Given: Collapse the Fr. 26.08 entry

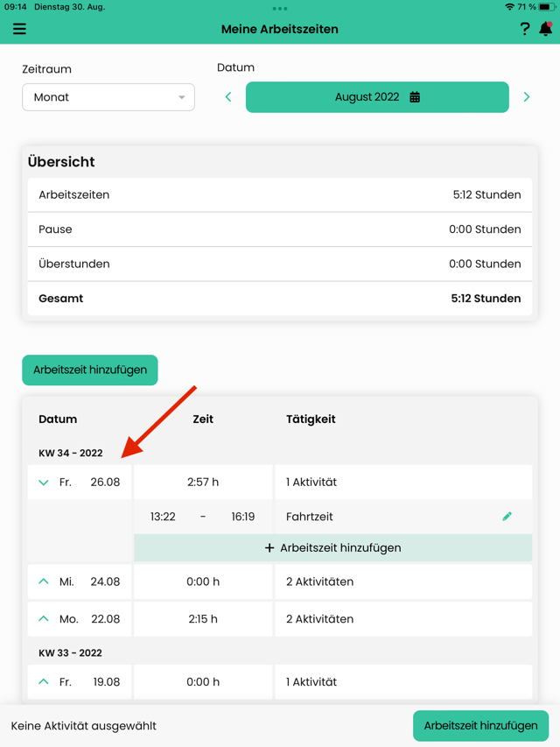Looking at the screenshot, I should coord(44,483).
